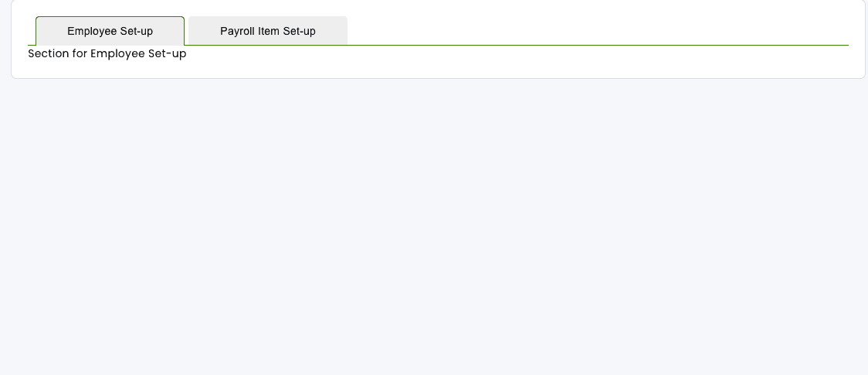Open the Payroll Item Set-up section

point(268,31)
